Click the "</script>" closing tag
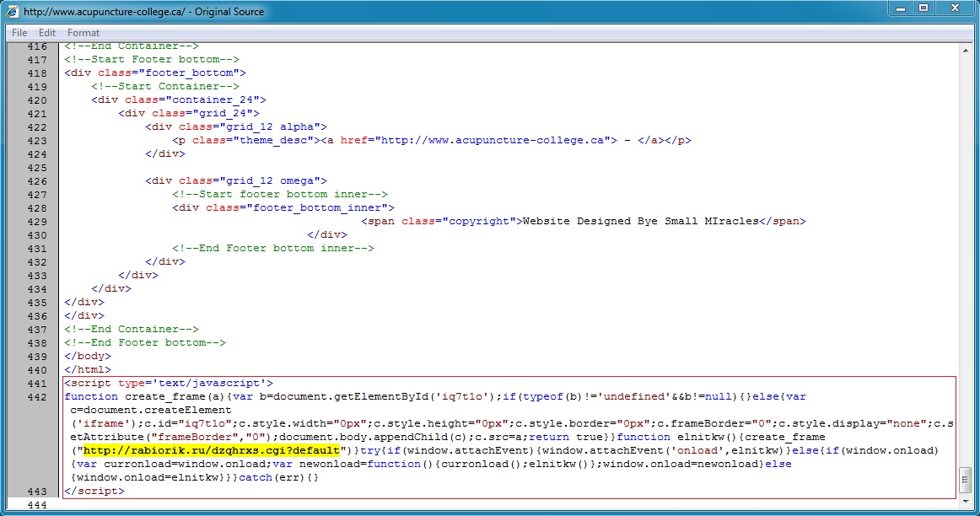 [x=94, y=492]
